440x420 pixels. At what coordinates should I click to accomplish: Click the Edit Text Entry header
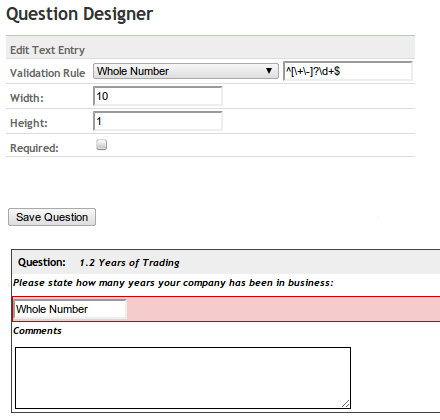coord(48,50)
